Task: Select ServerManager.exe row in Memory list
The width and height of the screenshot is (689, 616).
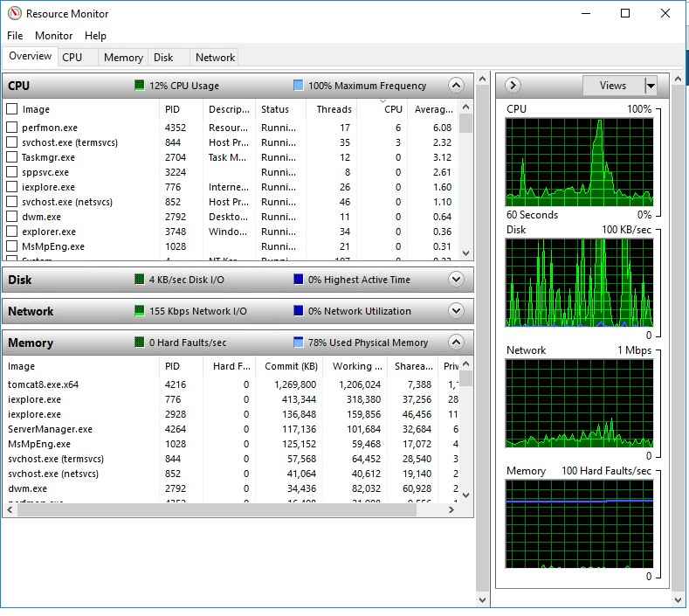Action: (x=231, y=429)
